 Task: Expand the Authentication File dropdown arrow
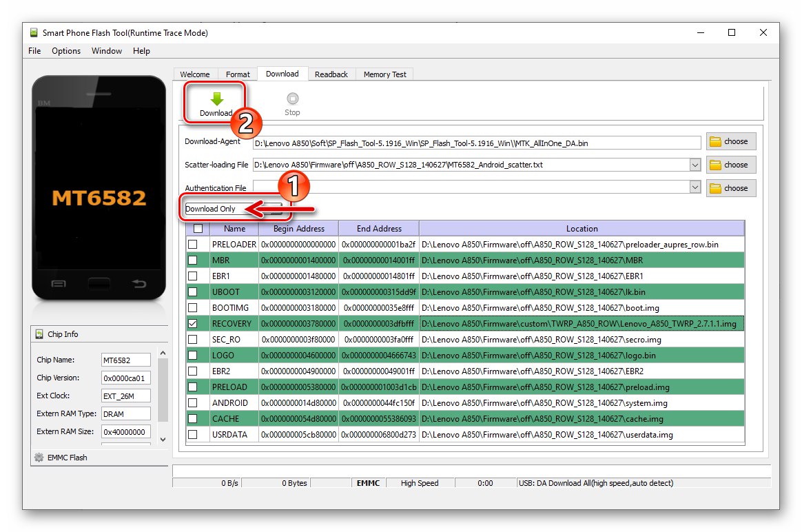coord(695,187)
